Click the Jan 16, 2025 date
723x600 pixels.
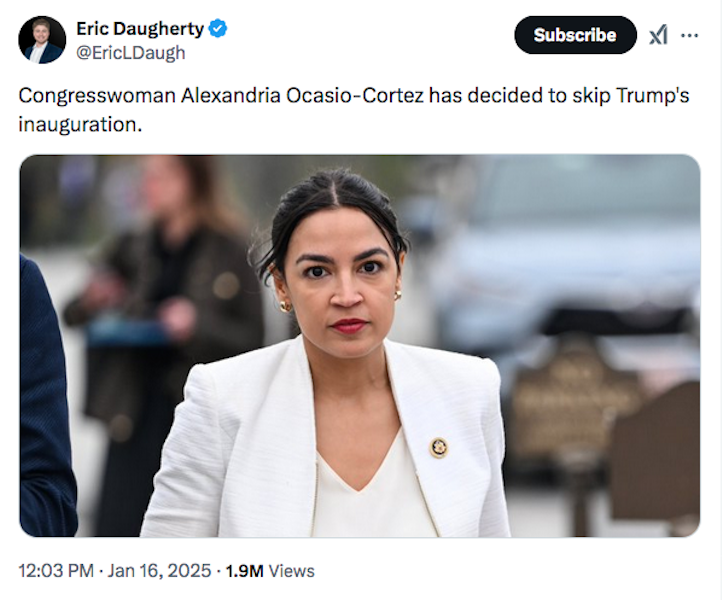159,571
